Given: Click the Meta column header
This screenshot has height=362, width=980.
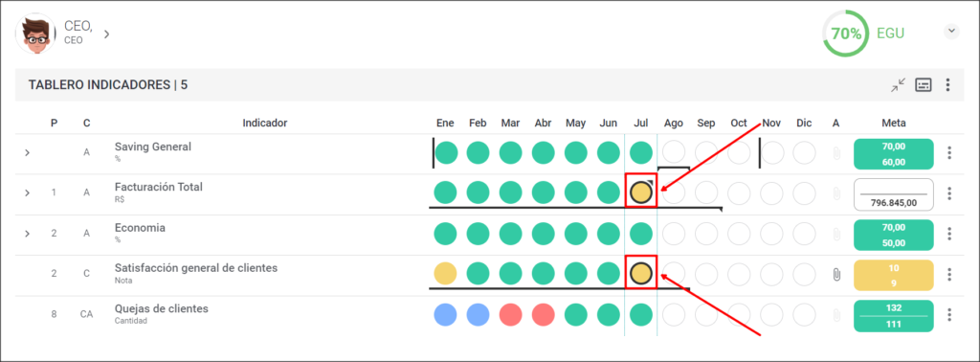Looking at the screenshot, I should [x=893, y=124].
